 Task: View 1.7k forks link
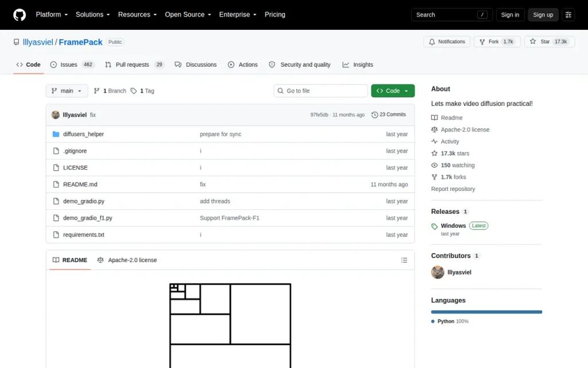click(449, 177)
